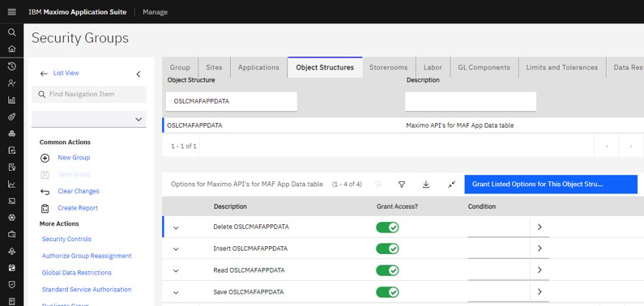
Task: Click Grant Listed Options for This Object Structure
Action: pyautogui.click(x=551, y=185)
